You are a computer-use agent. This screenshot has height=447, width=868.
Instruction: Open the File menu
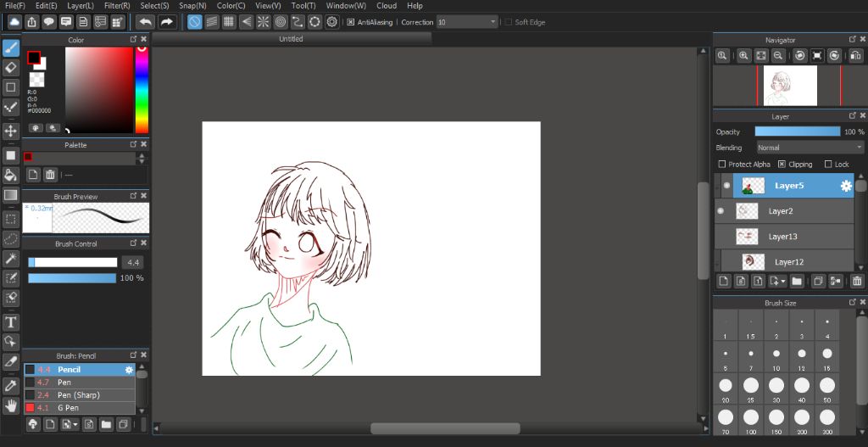(15, 6)
